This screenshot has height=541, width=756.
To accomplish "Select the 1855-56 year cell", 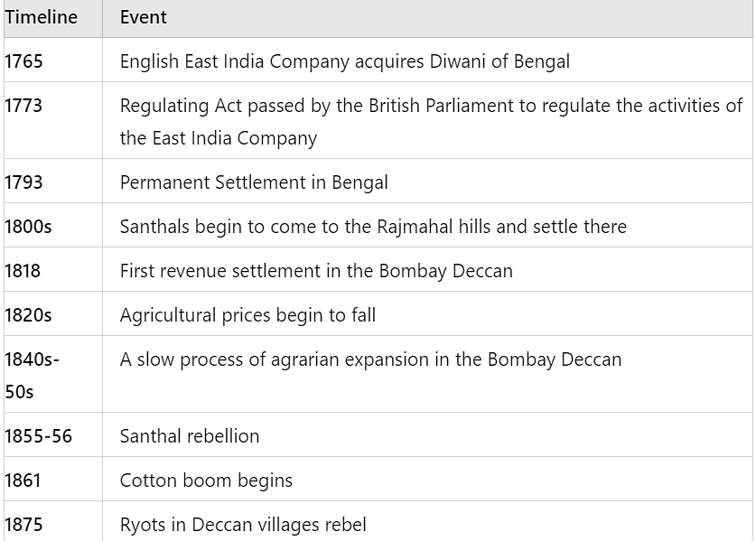I will coord(39,436).
